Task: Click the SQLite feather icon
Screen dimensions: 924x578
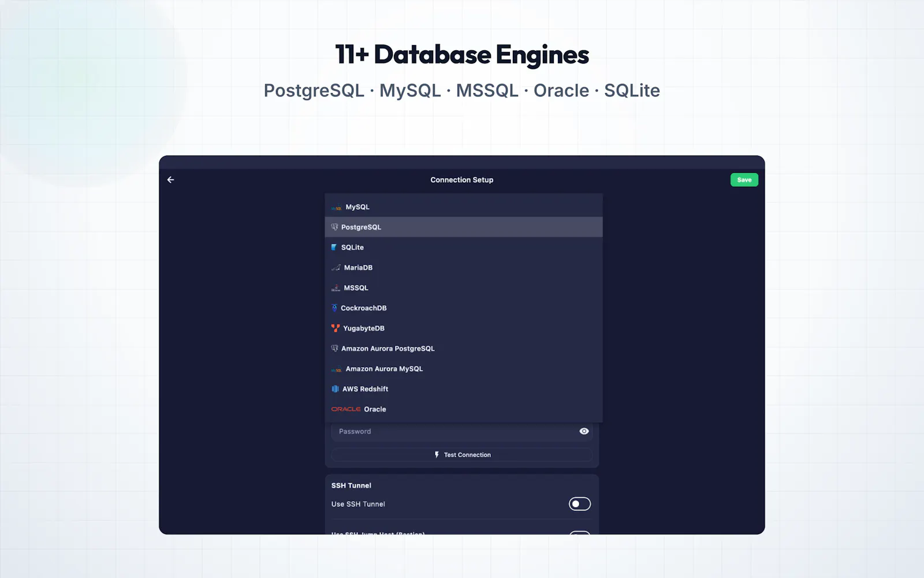Action: 334,247
